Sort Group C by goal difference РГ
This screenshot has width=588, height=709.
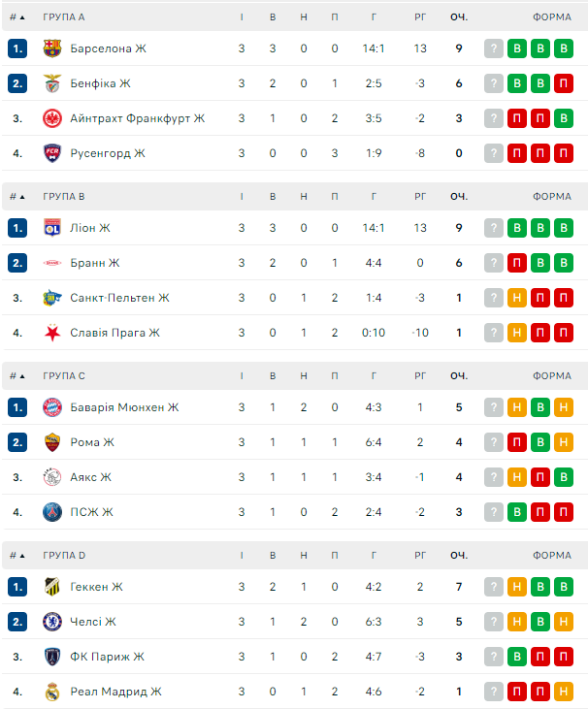click(x=420, y=376)
